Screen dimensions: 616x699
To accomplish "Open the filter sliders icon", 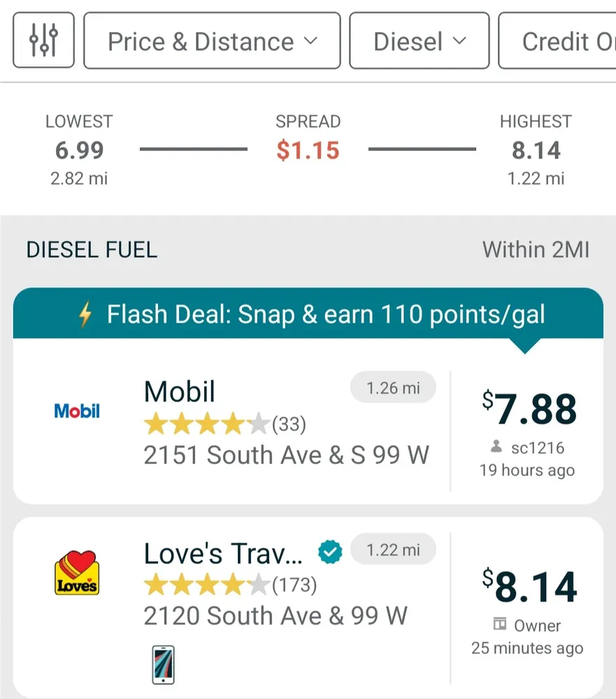I will click(43, 41).
